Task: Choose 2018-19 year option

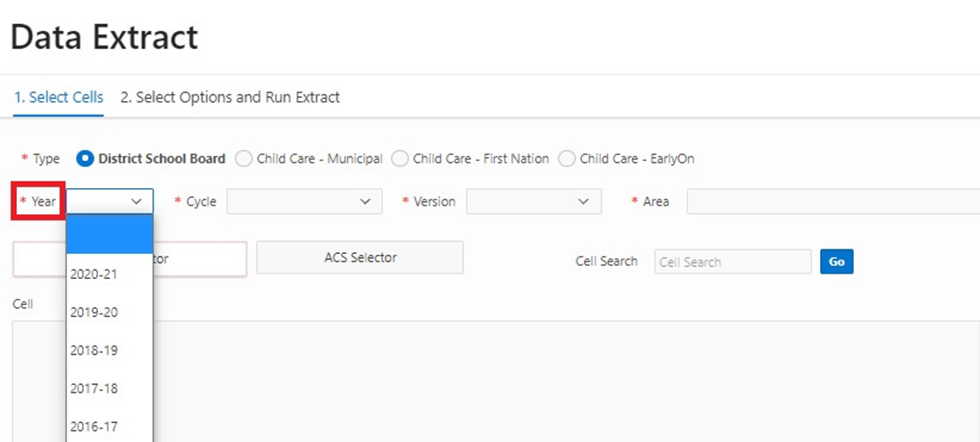Action: [94, 350]
